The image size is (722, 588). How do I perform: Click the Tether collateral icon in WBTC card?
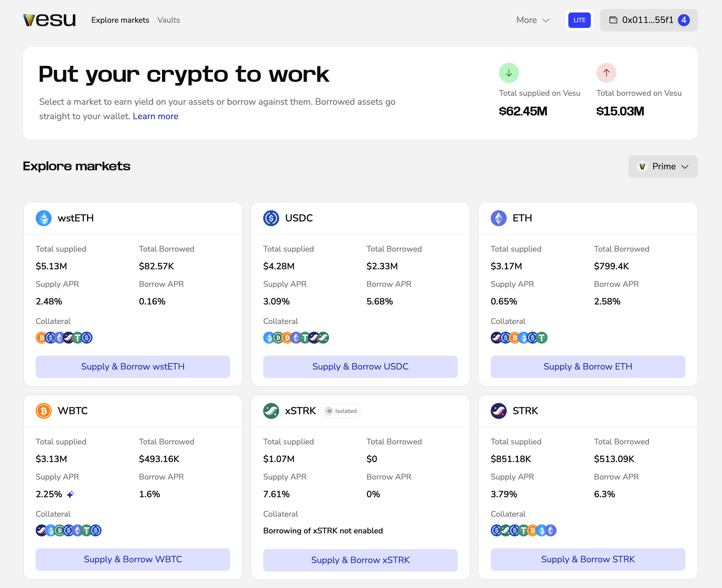tap(87, 530)
